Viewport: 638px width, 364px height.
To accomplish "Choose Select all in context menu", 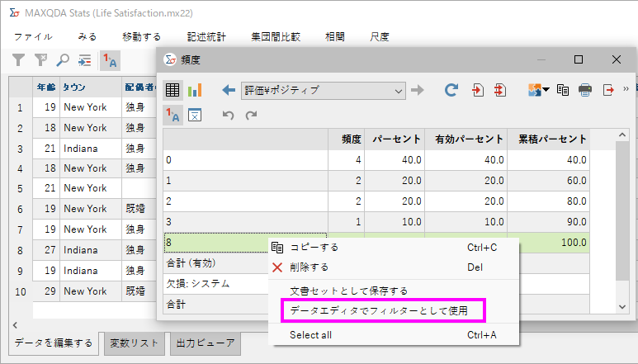I will point(394,335).
